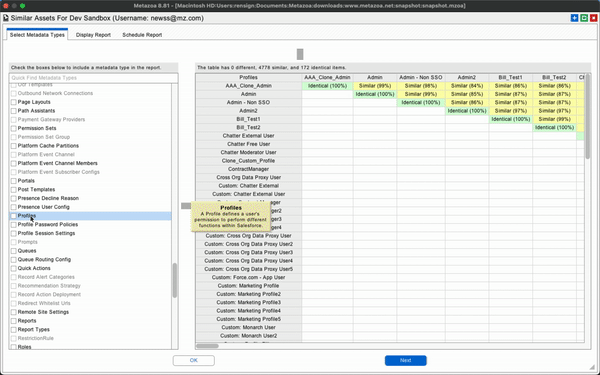Select the Chatter Free User row label

click(248, 144)
